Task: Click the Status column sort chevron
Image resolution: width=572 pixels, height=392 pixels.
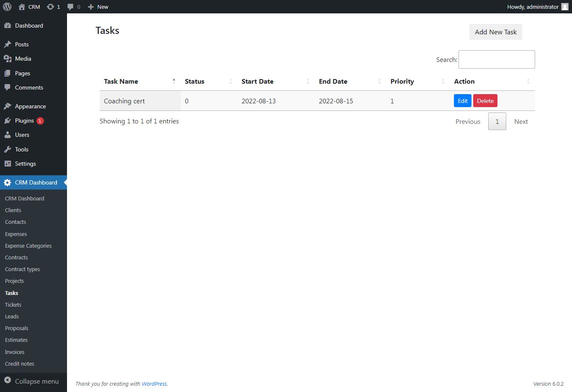Action: (230, 81)
